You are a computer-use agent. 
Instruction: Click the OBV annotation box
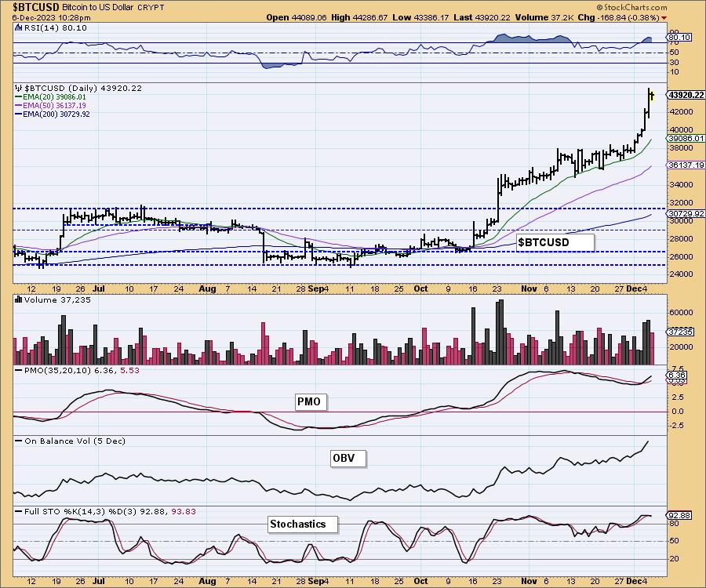click(x=348, y=459)
